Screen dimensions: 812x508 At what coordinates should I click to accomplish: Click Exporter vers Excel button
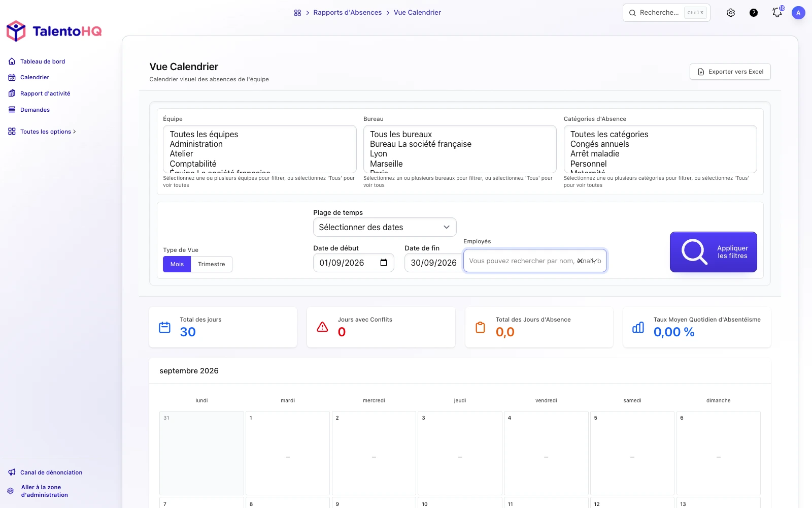(730, 72)
